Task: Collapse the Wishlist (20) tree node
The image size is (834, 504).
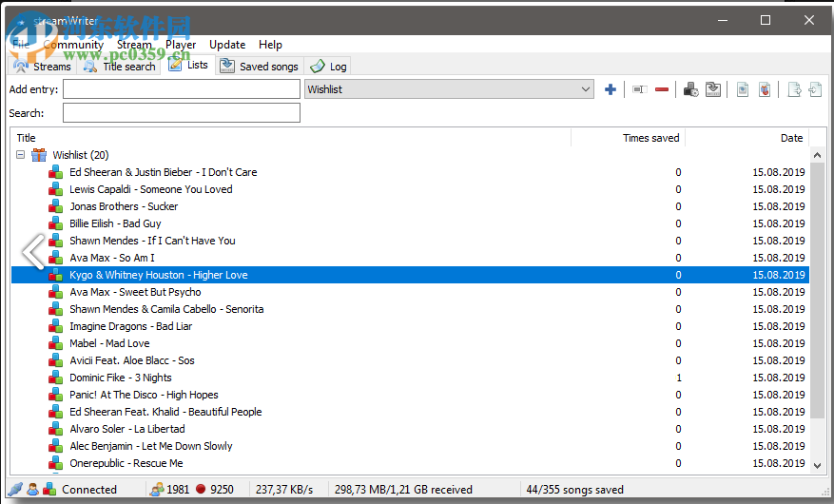Action: point(20,155)
